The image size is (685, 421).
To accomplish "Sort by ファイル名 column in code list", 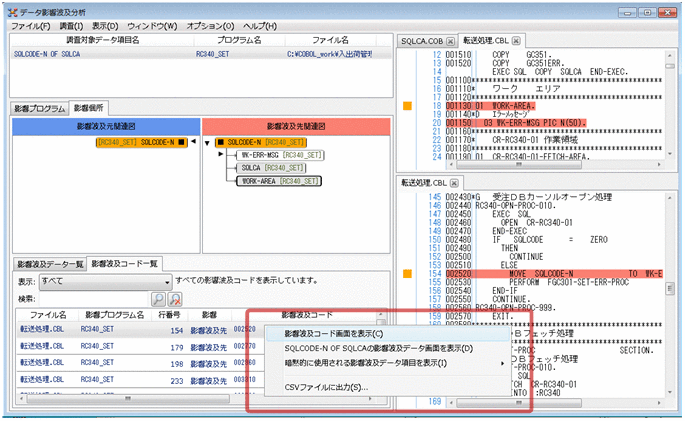I will pos(48,315).
